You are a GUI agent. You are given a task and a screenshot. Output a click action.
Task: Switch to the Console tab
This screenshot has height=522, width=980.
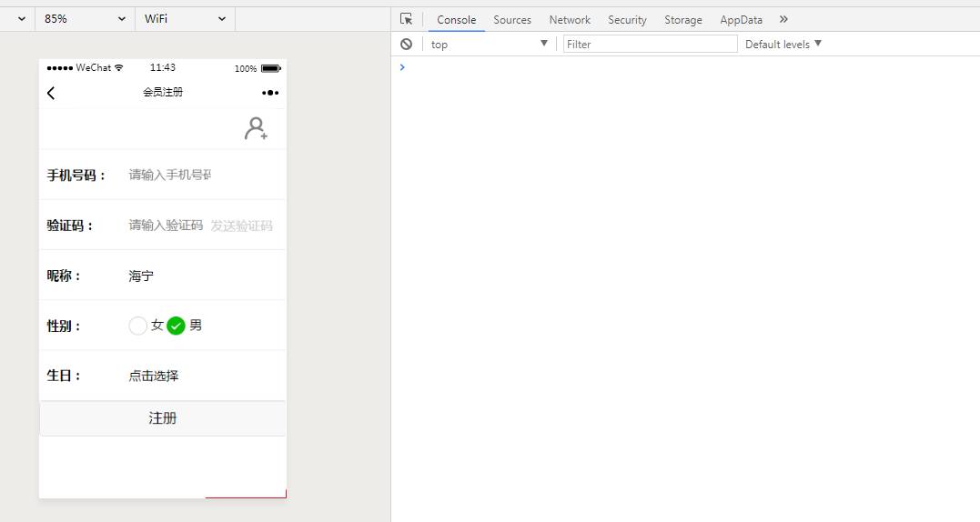point(456,20)
